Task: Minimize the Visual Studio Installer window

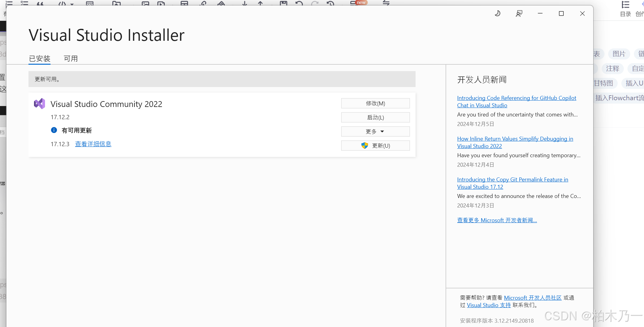Action: tap(540, 13)
